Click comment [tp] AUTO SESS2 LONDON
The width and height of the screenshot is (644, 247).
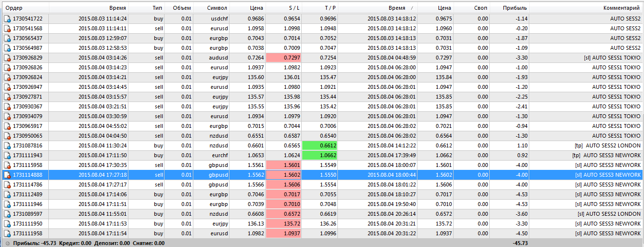tap(607, 145)
